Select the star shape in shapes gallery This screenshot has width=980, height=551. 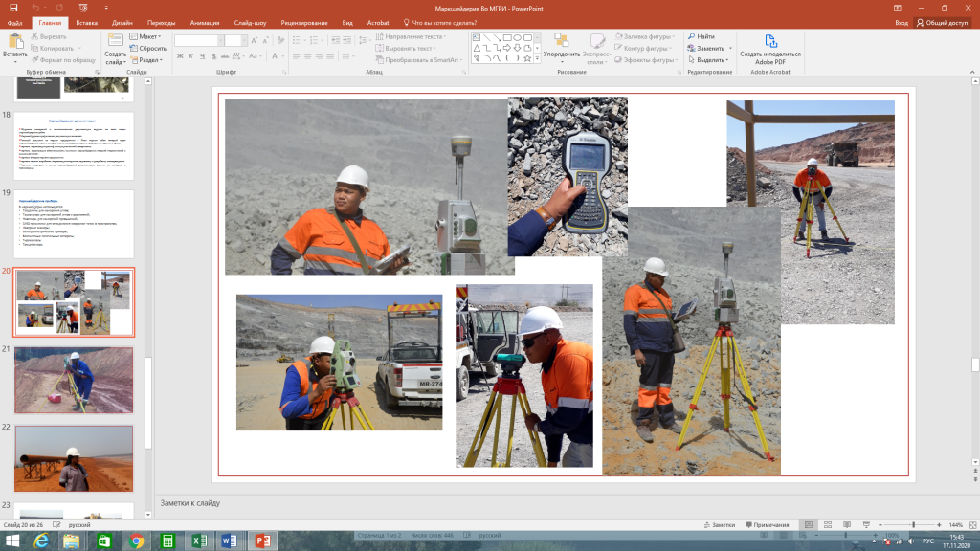(x=527, y=58)
